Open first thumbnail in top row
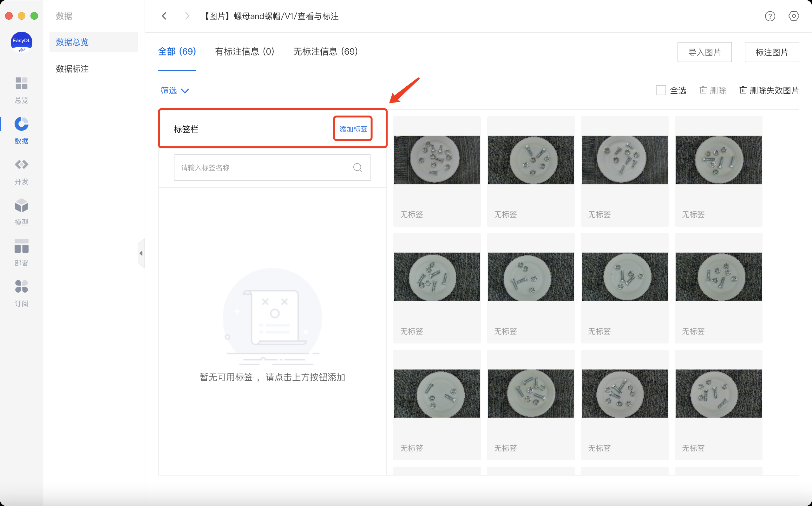This screenshot has width=812, height=506. coord(436,160)
